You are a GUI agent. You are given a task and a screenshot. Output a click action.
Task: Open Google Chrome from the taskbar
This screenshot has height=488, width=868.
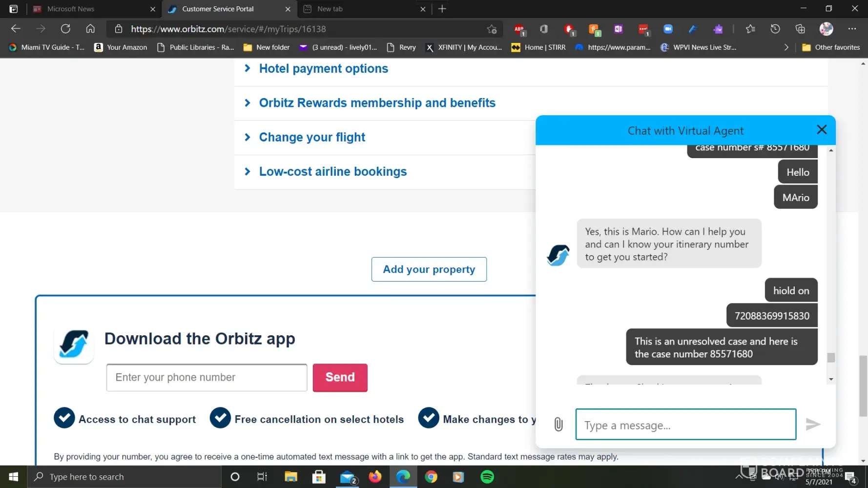point(431,477)
